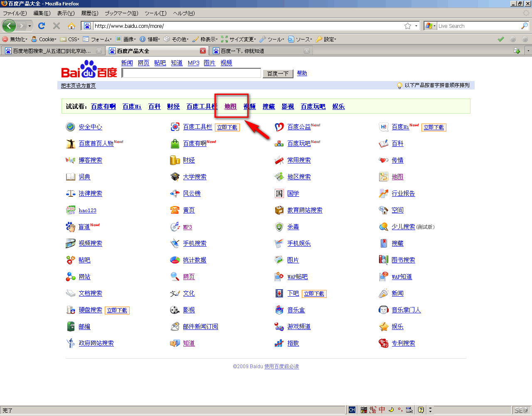
Task: Open the ファイル menu
Action: click(15, 13)
